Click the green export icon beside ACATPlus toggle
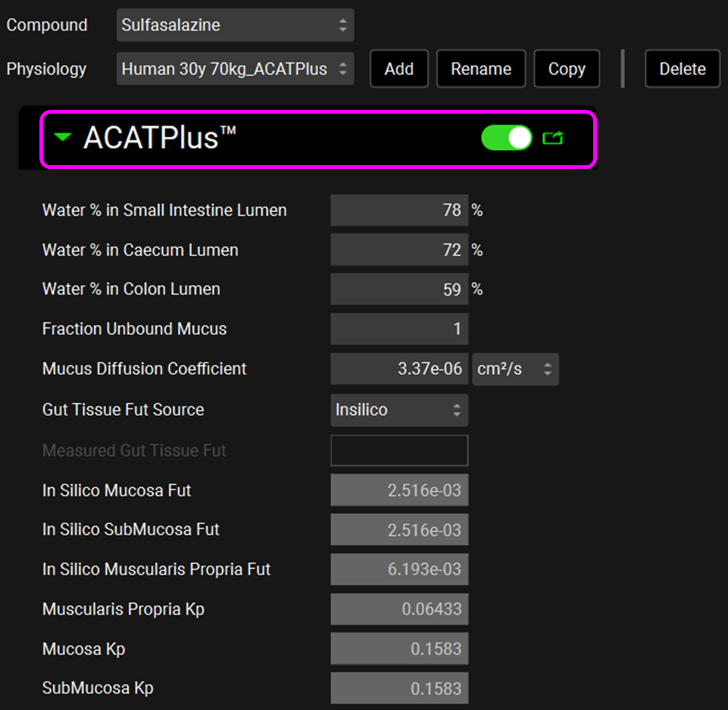The height and width of the screenshot is (710, 728). point(553,138)
